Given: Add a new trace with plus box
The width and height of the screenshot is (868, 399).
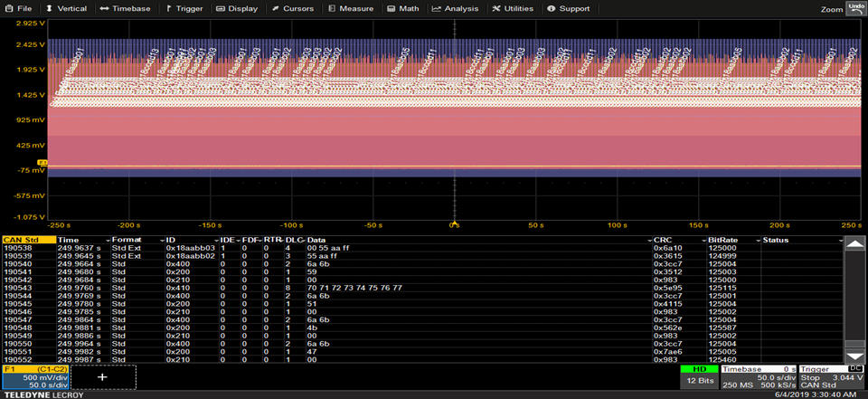Looking at the screenshot, I should coord(102,377).
